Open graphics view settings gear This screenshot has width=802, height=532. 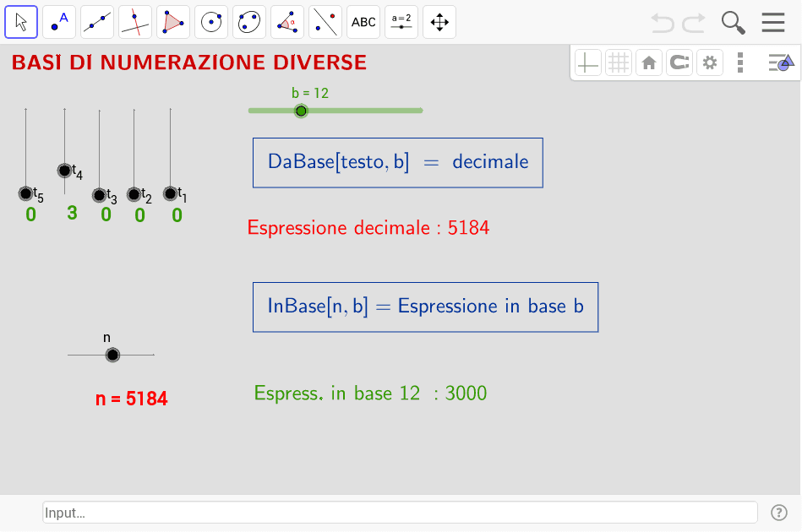click(x=709, y=62)
